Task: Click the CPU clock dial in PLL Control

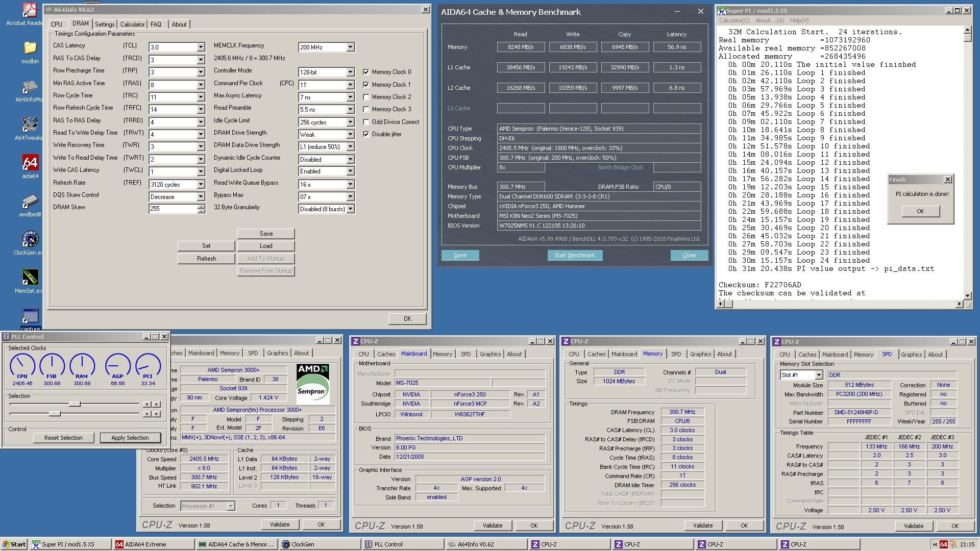Action: tap(22, 366)
